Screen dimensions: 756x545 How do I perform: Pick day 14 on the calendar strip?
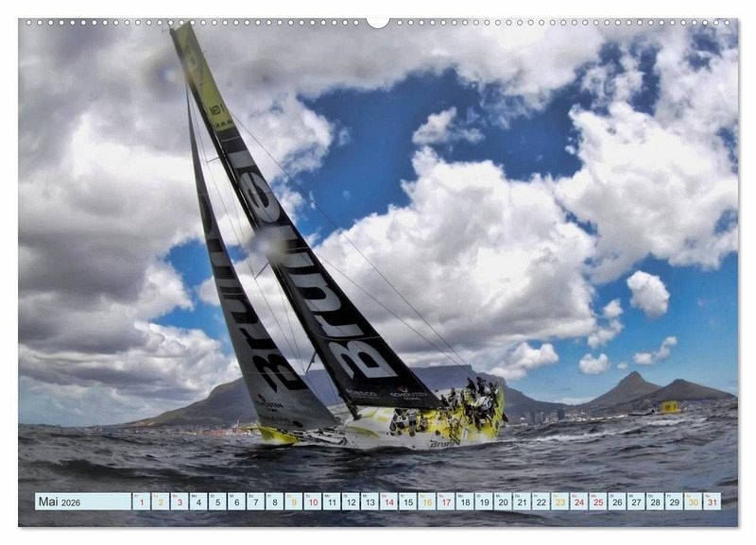click(x=387, y=502)
